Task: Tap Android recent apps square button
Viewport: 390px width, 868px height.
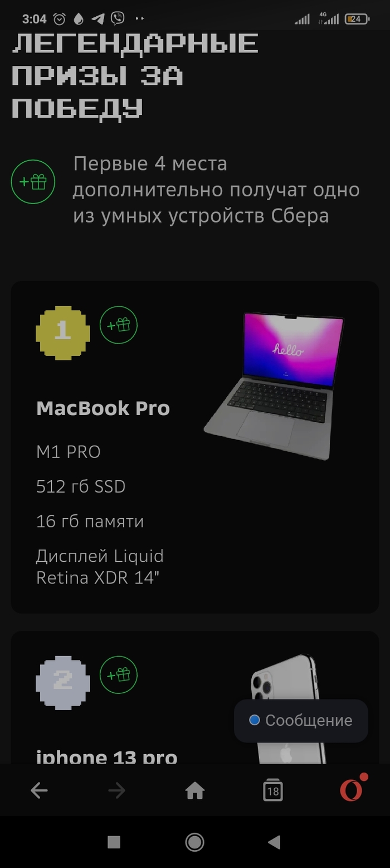Action: coord(114,842)
